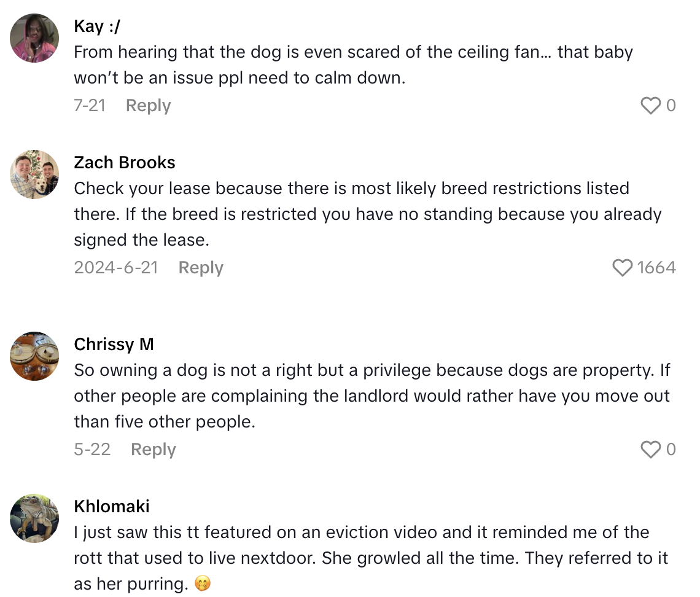Like Zach Brooks' comment with the heart
Image resolution: width=700 pixels, height=597 pixels.
pos(622,268)
